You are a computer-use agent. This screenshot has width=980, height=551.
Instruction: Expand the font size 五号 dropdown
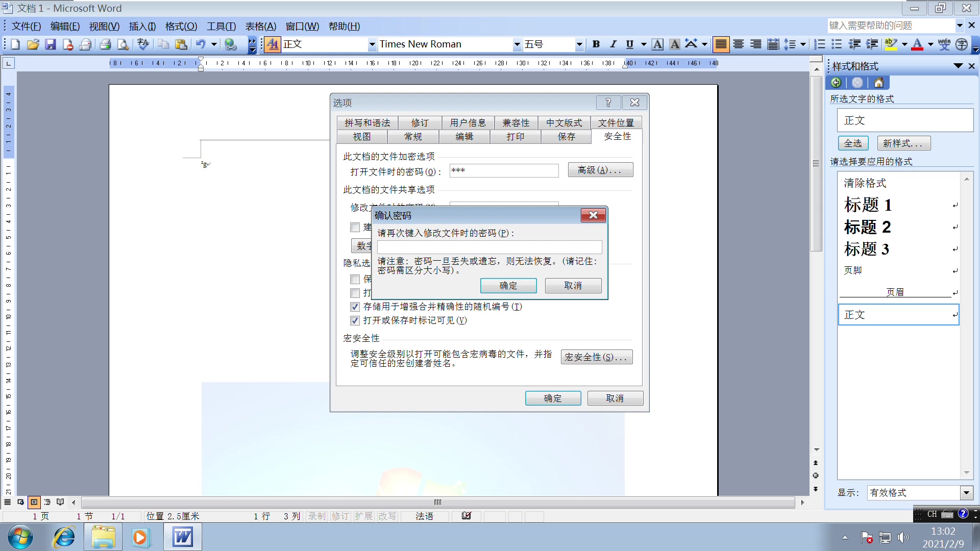tap(577, 44)
